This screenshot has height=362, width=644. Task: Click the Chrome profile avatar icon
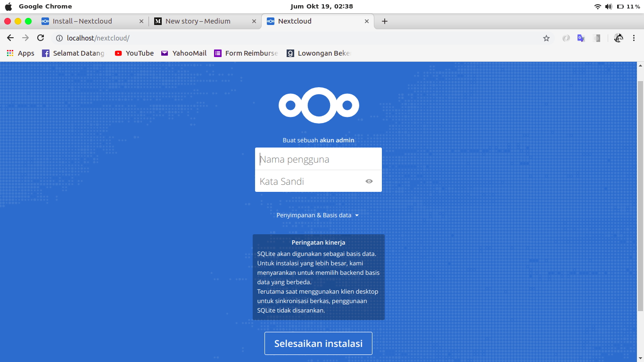tap(619, 38)
